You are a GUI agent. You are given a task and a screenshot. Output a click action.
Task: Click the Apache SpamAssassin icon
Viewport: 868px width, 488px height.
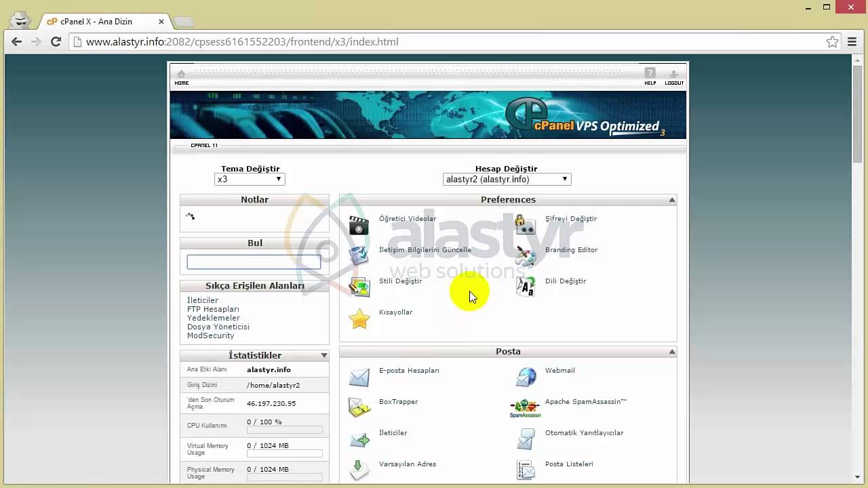point(525,408)
